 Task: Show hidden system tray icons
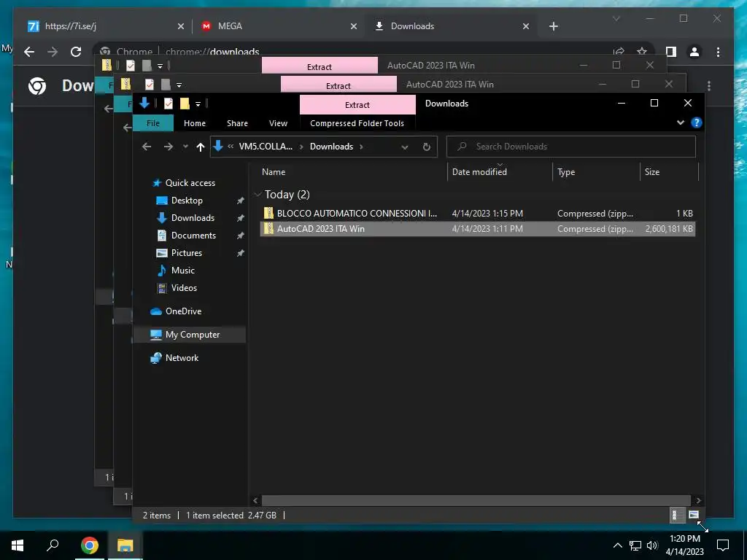pyautogui.click(x=617, y=545)
